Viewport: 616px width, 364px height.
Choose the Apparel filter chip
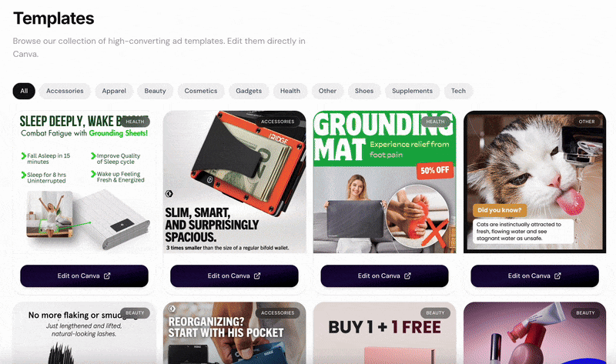point(114,91)
